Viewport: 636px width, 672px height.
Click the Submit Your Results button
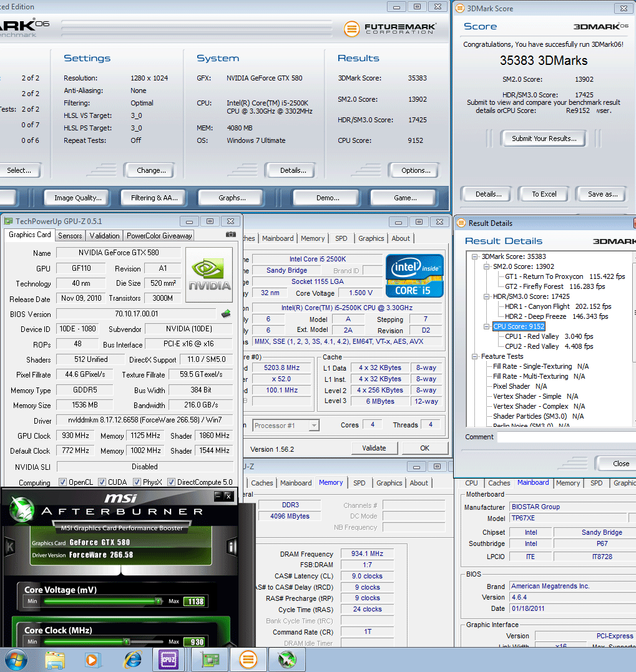tap(544, 139)
